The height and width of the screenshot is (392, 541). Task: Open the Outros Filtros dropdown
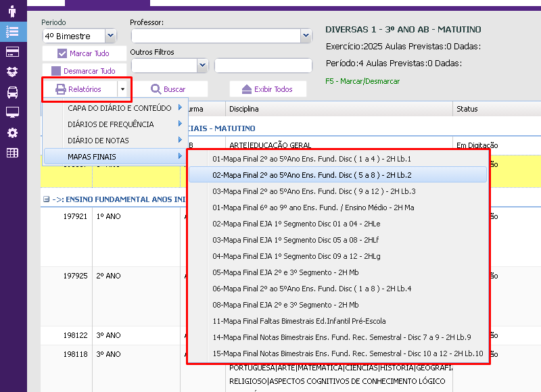tap(202, 66)
